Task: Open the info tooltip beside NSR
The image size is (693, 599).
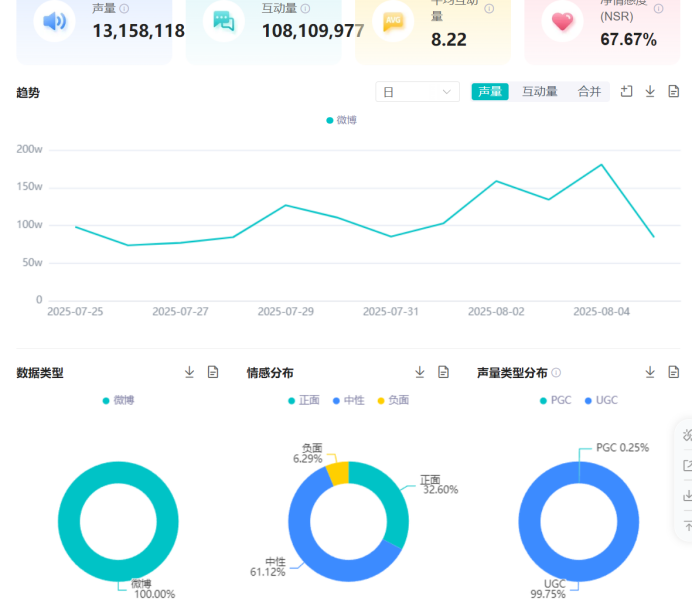Action: pos(659,8)
